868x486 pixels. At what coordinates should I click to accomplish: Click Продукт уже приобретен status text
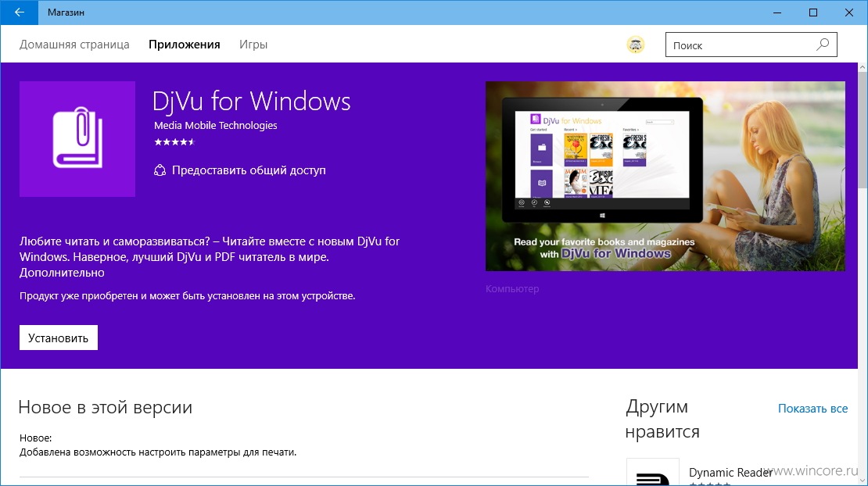[187, 296]
